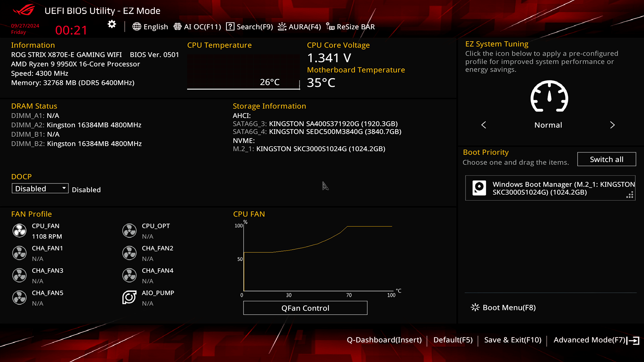The width and height of the screenshot is (644, 362).
Task: Open AI OC (F11) menu
Action: [x=197, y=27]
